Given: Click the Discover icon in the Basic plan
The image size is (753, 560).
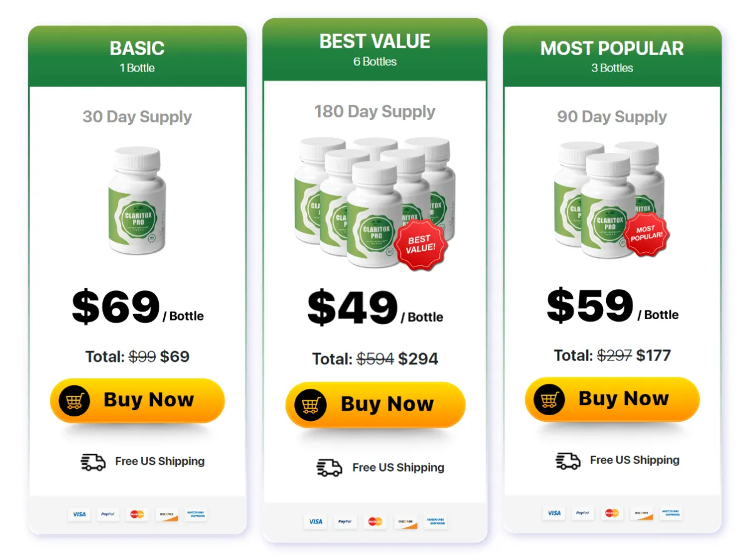Looking at the screenshot, I should coord(167,514).
